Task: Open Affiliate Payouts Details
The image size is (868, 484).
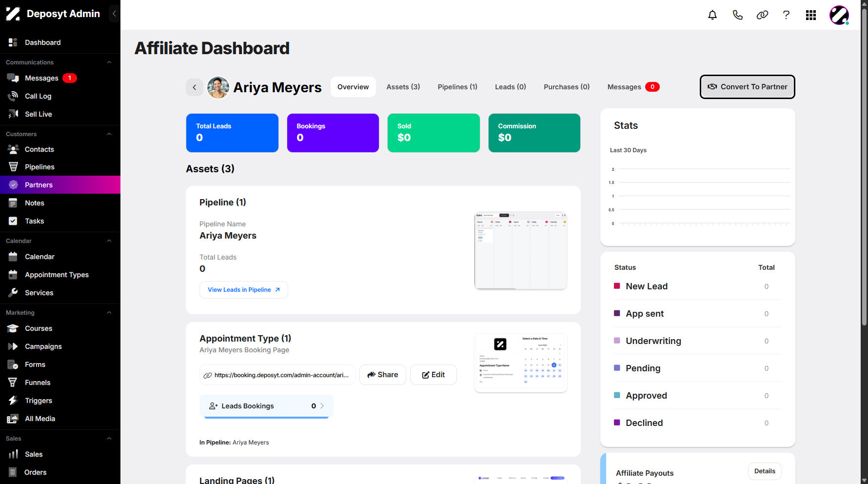Action: coord(765,471)
